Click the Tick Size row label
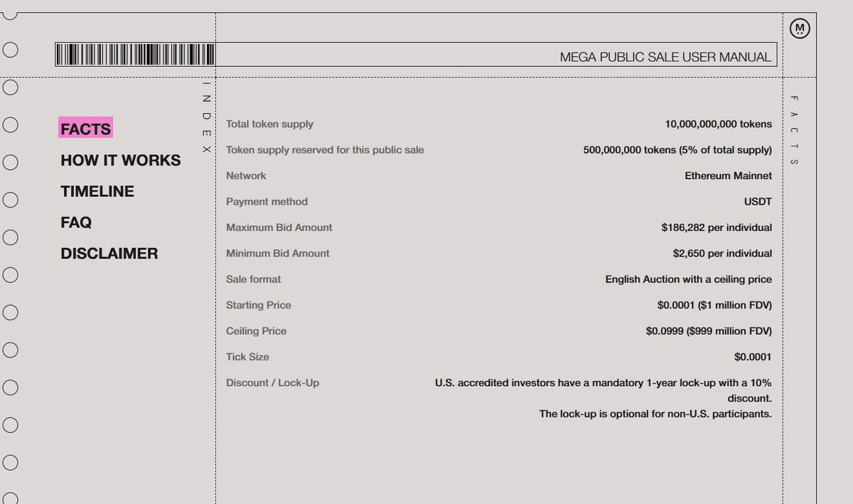This screenshot has width=853, height=504. (247, 357)
